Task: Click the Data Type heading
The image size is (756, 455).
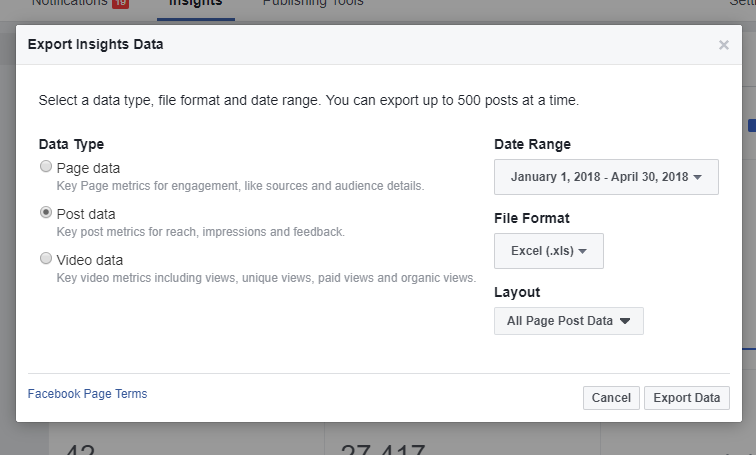Action: tap(71, 144)
